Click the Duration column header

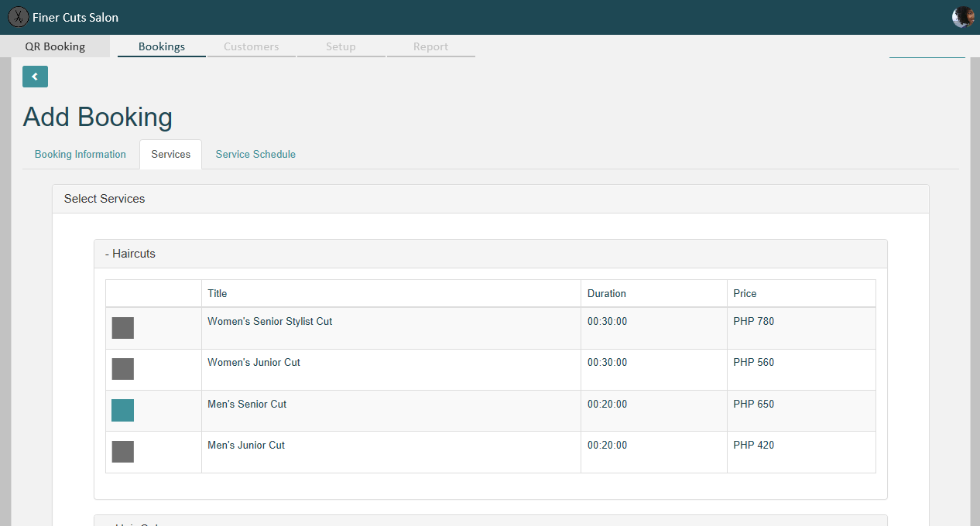(x=654, y=293)
